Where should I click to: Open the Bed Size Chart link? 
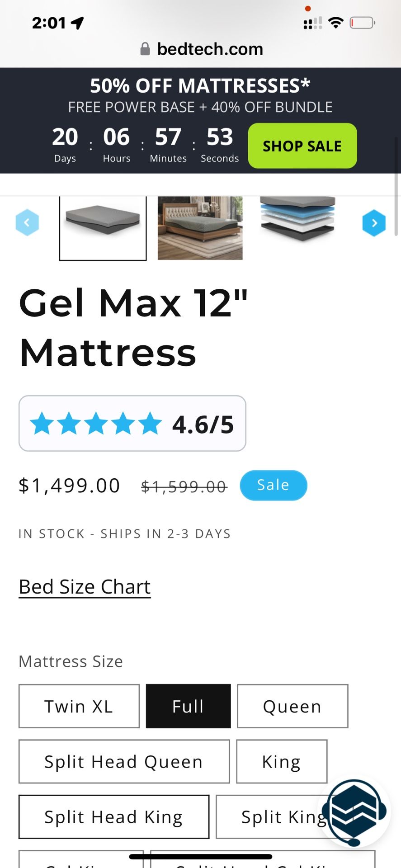(84, 586)
